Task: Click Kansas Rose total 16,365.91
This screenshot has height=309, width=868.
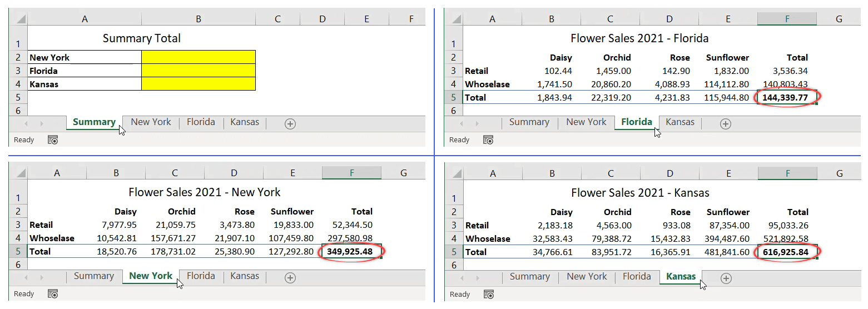Action: [669, 252]
